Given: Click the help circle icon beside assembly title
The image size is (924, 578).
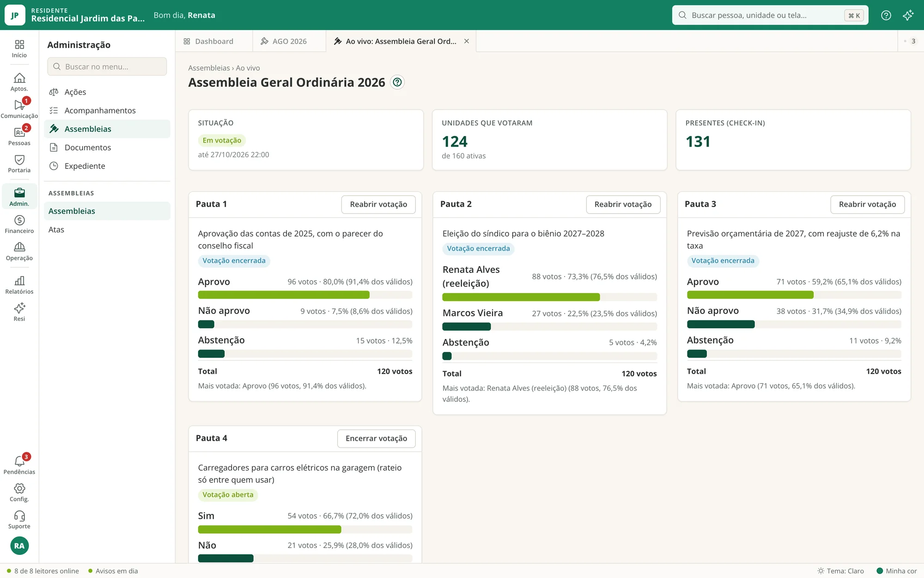Looking at the screenshot, I should pos(397,82).
